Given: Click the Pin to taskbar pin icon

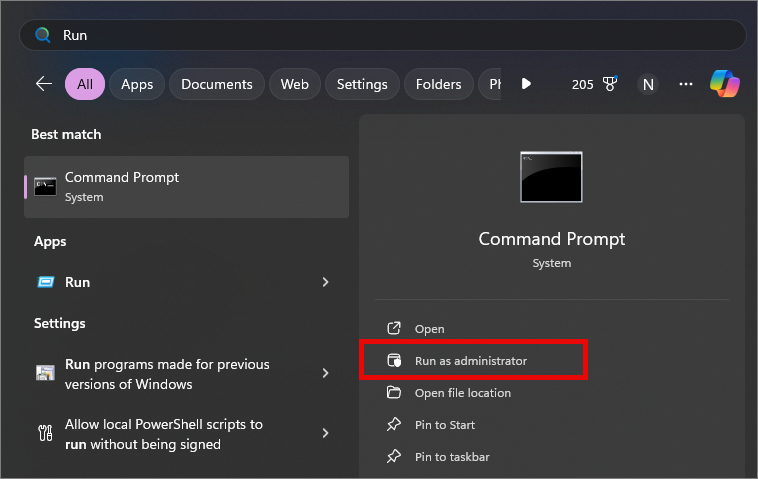Looking at the screenshot, I should click(x=394, y=456).
